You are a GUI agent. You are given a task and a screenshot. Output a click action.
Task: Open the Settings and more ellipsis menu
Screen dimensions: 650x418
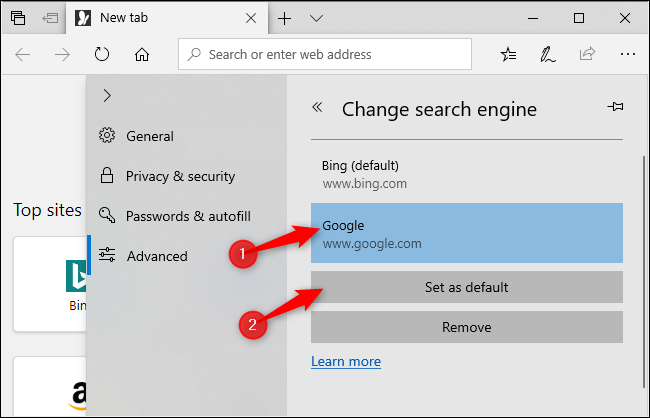coord(625,55)
